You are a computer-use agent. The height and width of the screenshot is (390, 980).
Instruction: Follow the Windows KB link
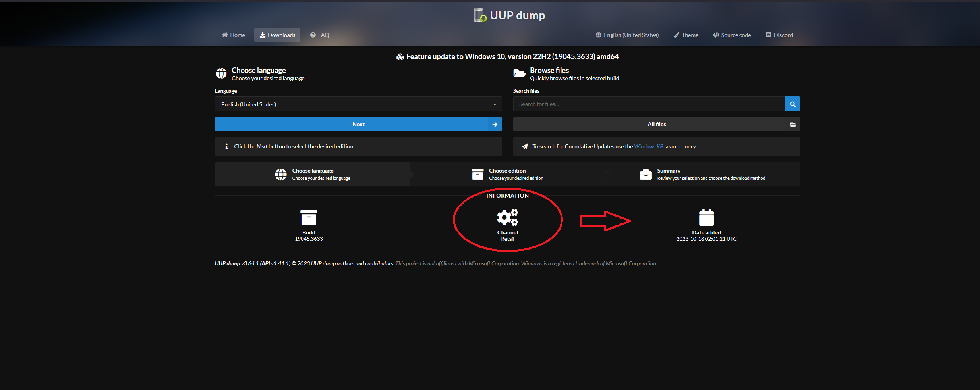[648, 146]
